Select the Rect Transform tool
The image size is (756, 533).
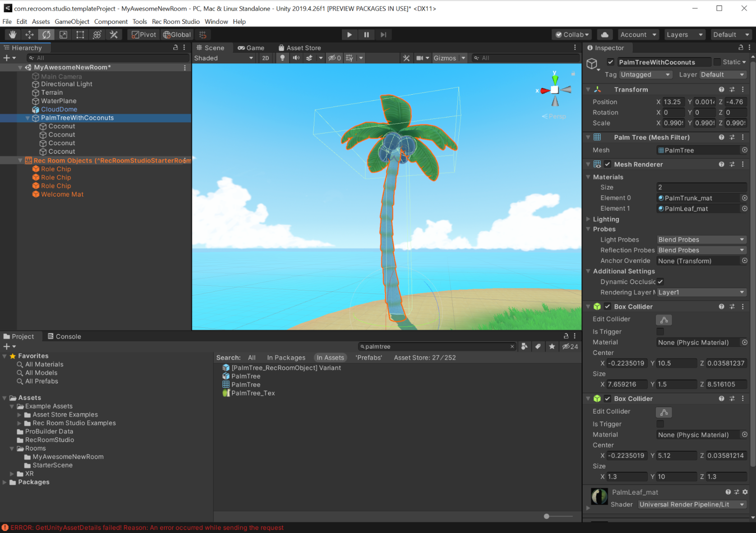coord(80,35)
